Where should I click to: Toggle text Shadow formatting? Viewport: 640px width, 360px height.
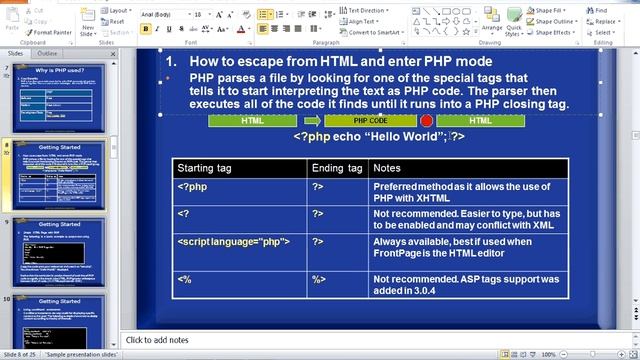point(181,29)
